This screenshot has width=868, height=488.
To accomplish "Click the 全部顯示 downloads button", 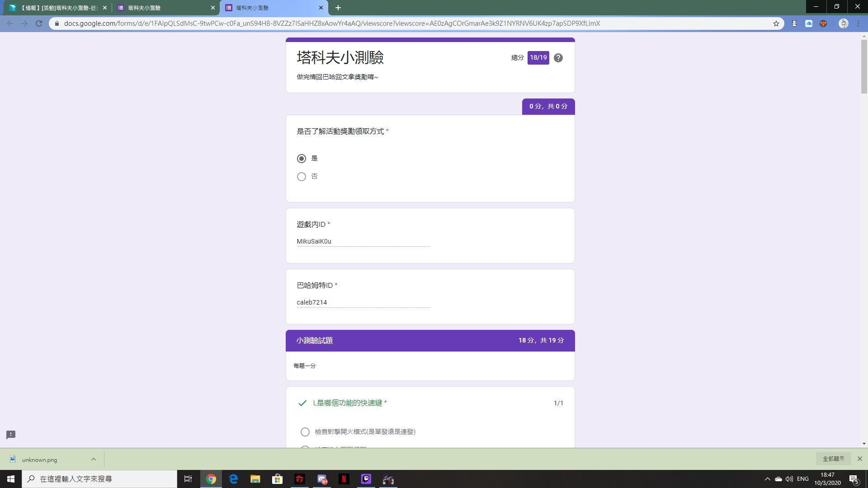I will click(834, 459).
